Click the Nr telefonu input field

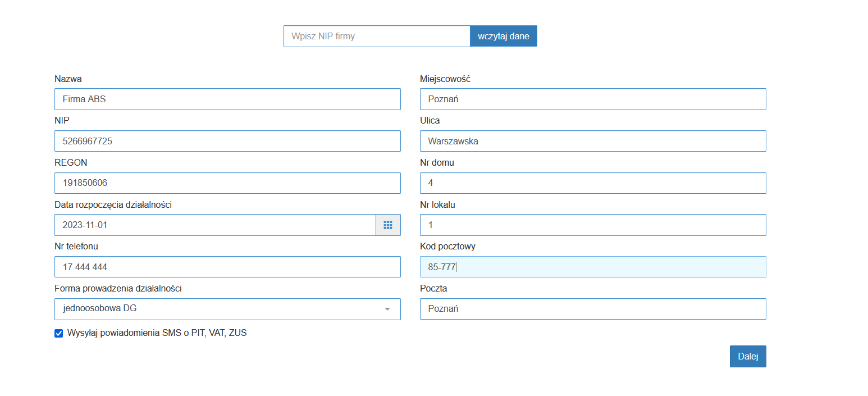pyautogui.click(x=227, y=267)
